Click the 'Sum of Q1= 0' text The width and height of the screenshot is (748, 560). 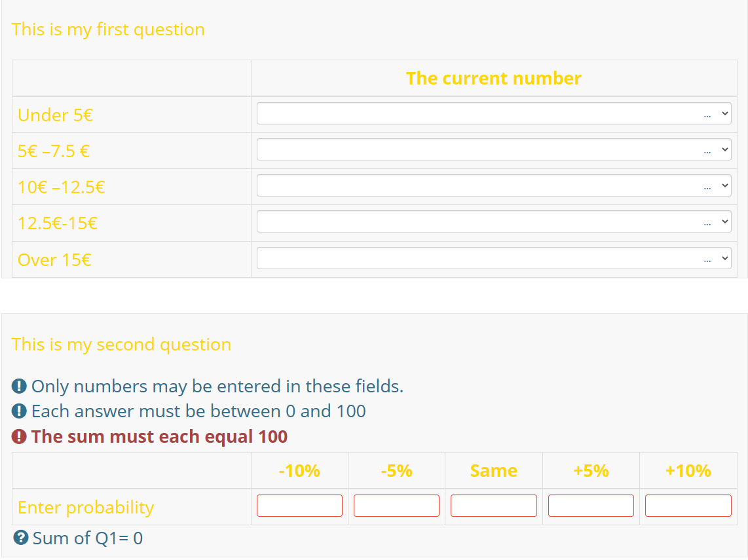(x=88, y=538)
